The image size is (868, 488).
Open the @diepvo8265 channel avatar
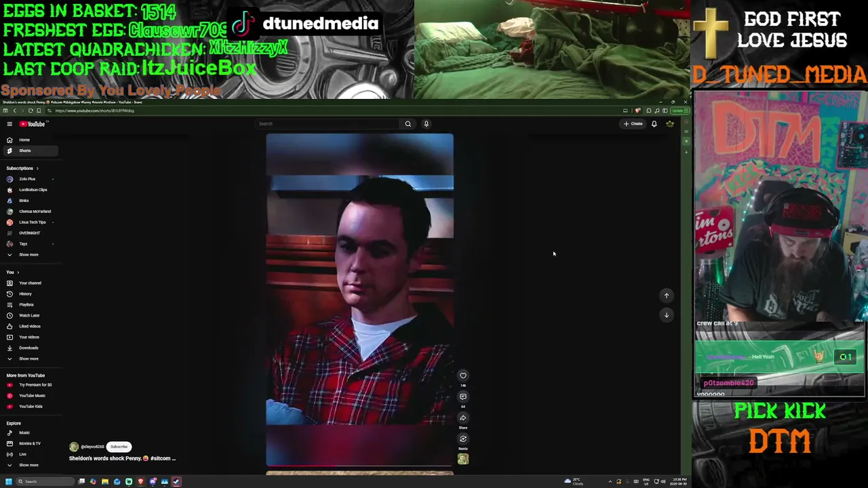(74, 447)
